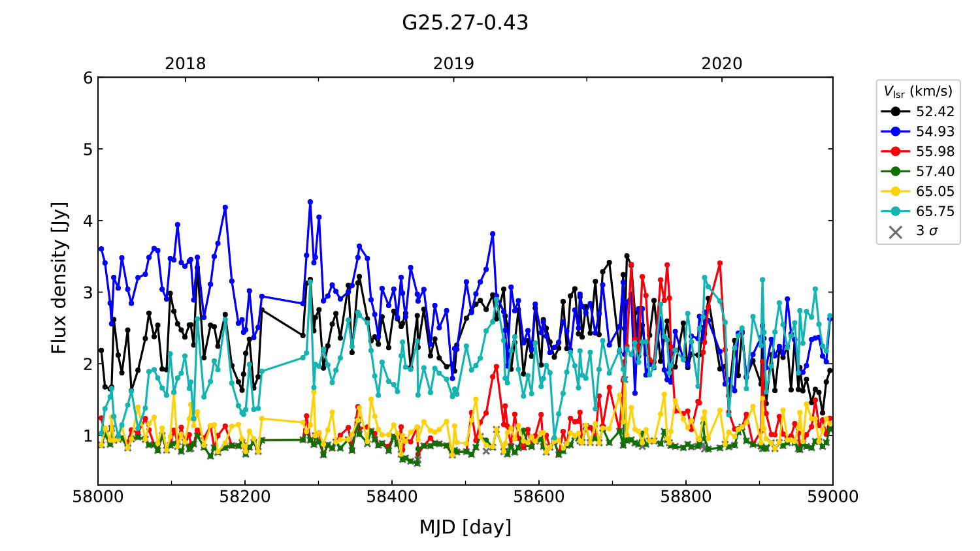Click the MJD [day] axis label
Screen dimensions: 980x551
click(465, 527)
